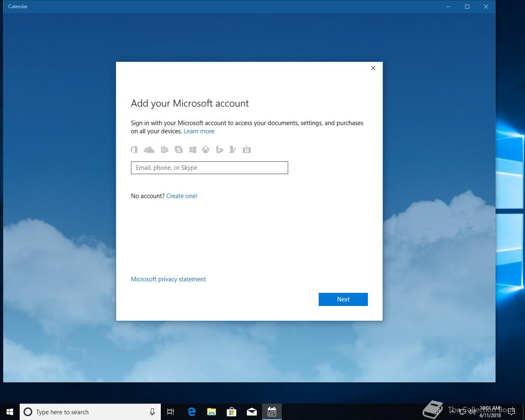Open the Learn more link
This screenshot has width=525, height=420.
[x=199, y=131]
